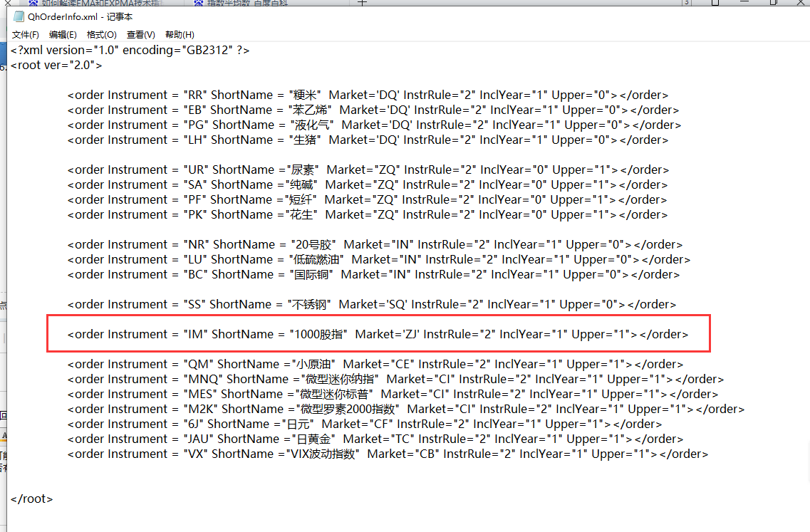Click the order line for instrument EB 苯乙烯
The image size is (810, 532).
point(373,110)
